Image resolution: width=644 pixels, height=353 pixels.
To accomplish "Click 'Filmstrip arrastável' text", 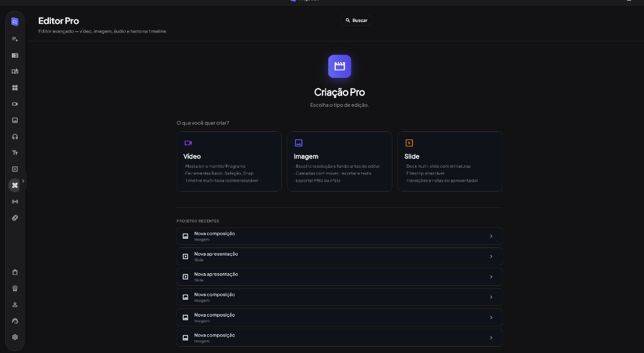I will [425, 173].
